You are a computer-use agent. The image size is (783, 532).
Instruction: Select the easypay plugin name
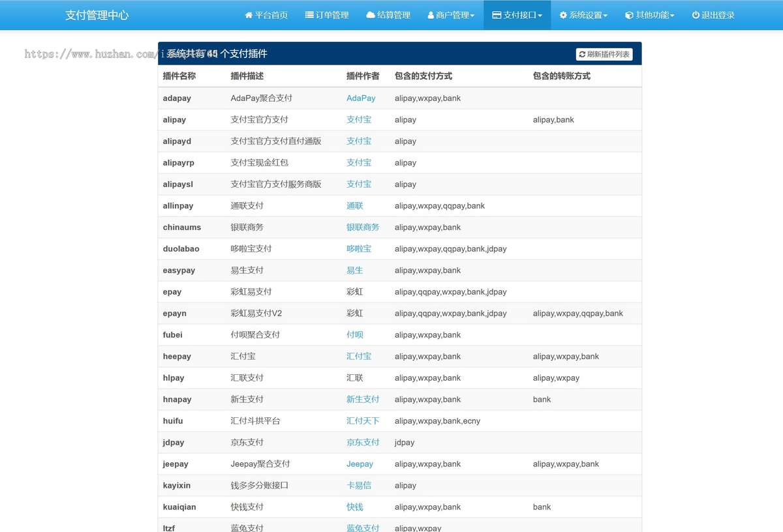point(179,271)
